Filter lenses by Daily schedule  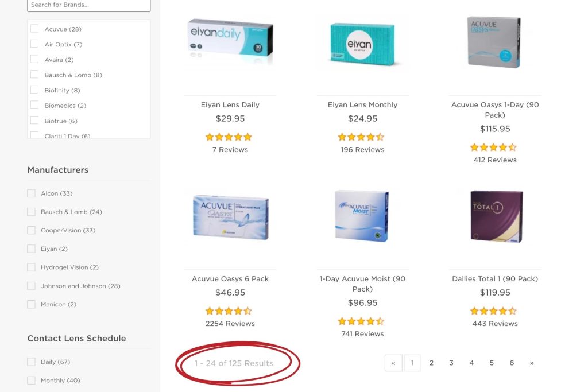31,362
